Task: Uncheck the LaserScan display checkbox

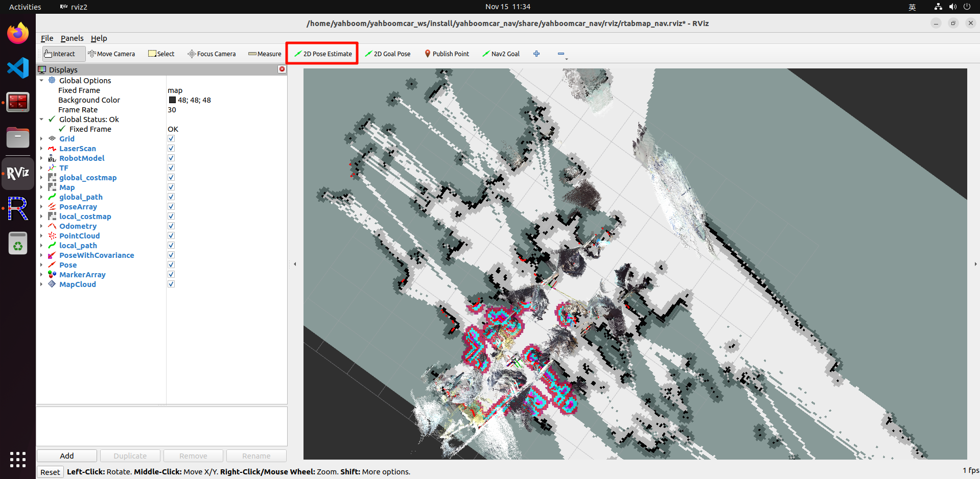Action: (171, 148)
